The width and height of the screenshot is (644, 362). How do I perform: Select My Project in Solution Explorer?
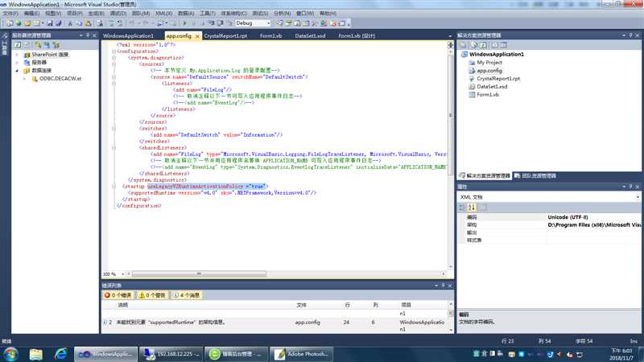pos(489,63)
